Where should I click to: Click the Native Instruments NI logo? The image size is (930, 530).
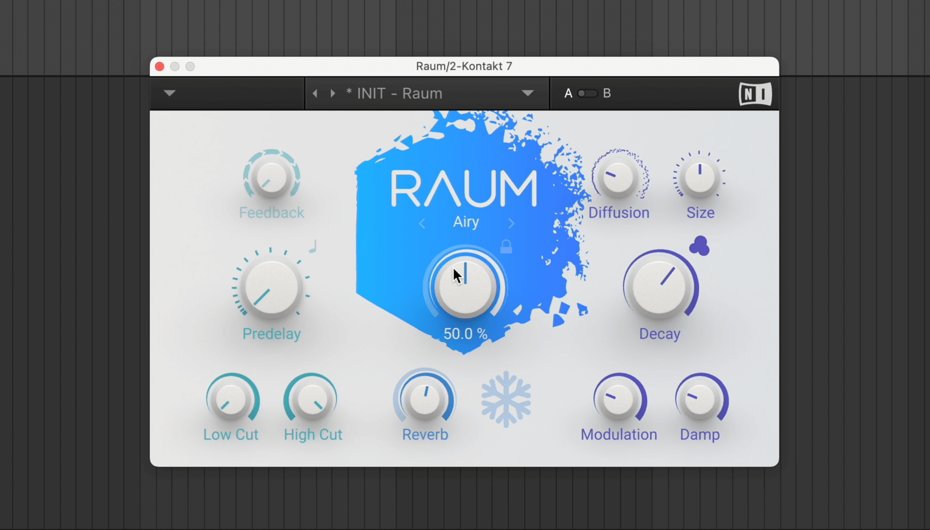(754, 94)
